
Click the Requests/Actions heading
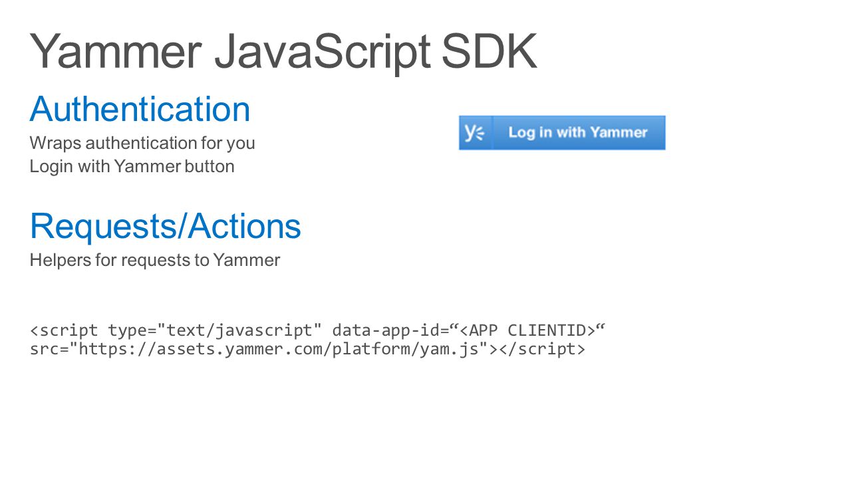pos(166,226)
